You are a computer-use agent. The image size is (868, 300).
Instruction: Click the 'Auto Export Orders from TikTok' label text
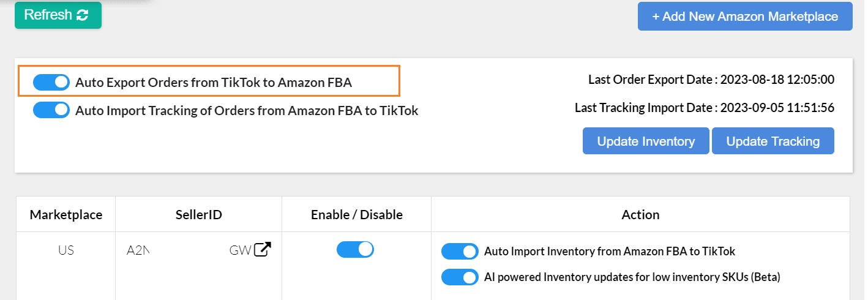click(x=213, y=83)
